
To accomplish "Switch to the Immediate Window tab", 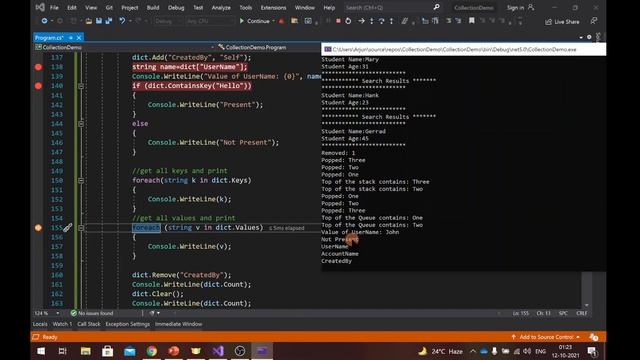I will coord(178,324).
